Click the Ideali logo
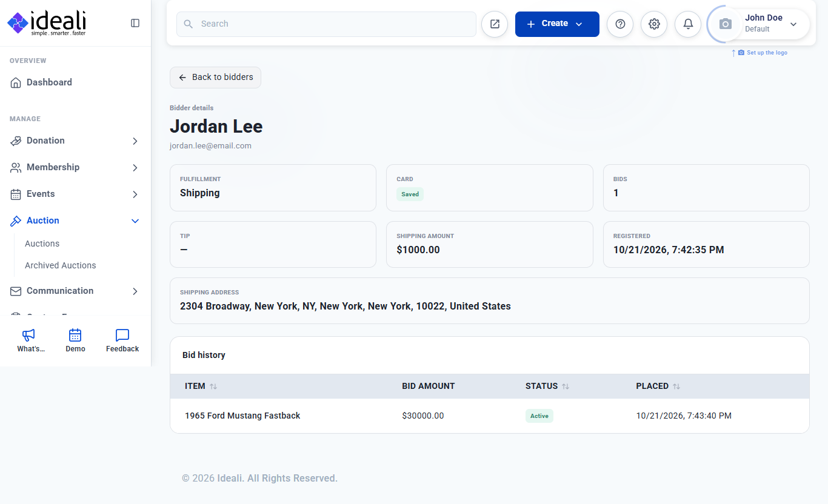This screenshot has width=828, height=504. click(x=47, y=23)
